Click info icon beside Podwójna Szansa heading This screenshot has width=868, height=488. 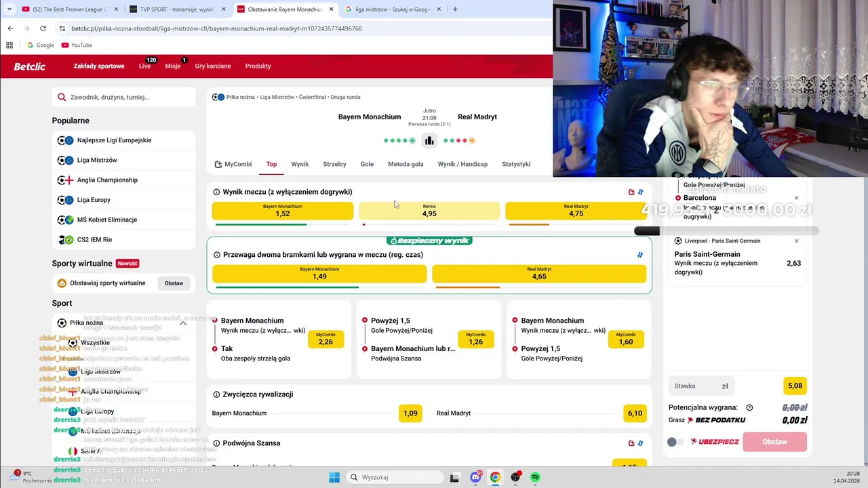(216, 443)
